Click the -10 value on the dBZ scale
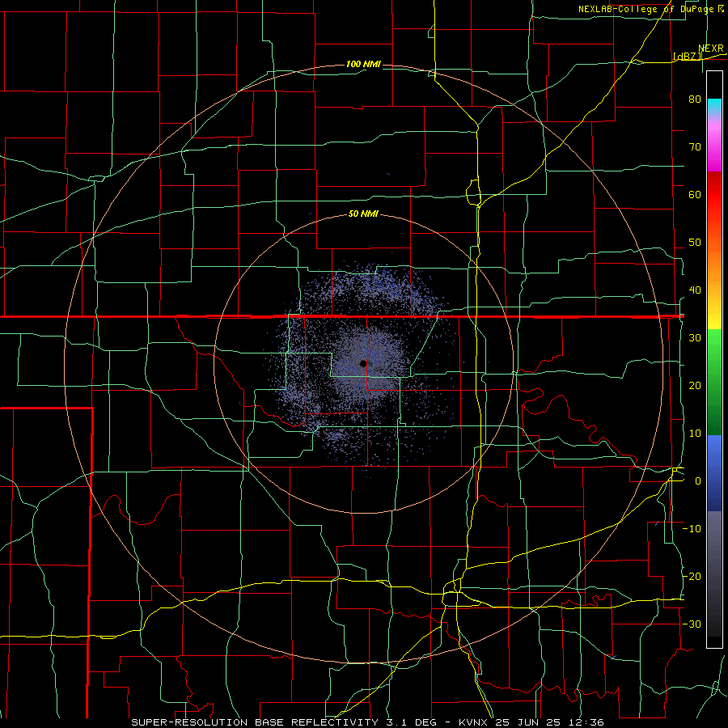Screen dimensions: 728x728 coord(692,529)
